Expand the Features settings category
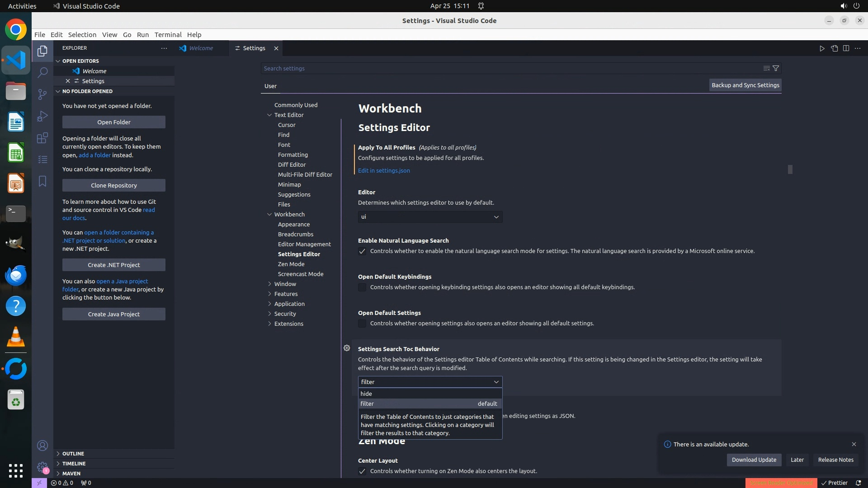 pyautogui.click(x=286, y=294)
